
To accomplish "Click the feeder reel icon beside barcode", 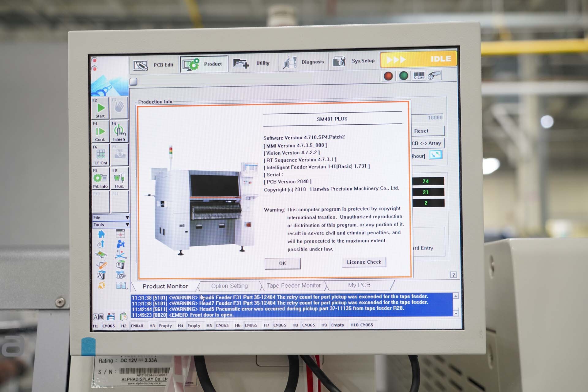I will 434,75.
